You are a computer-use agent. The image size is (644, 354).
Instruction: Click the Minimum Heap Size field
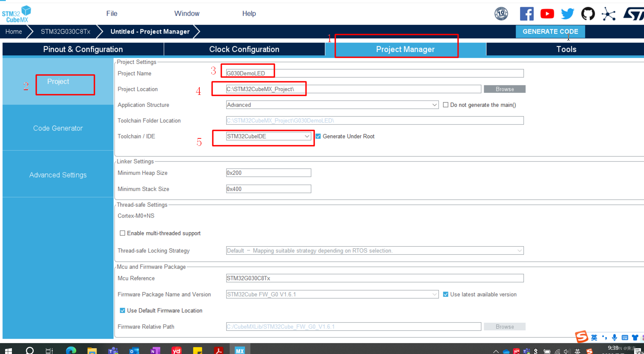(x=268, y=173)
